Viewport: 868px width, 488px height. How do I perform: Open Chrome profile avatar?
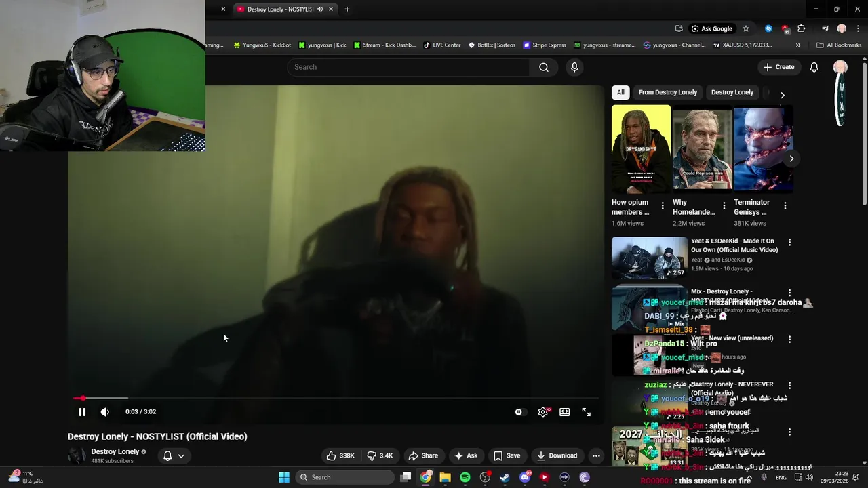point(842,28)
